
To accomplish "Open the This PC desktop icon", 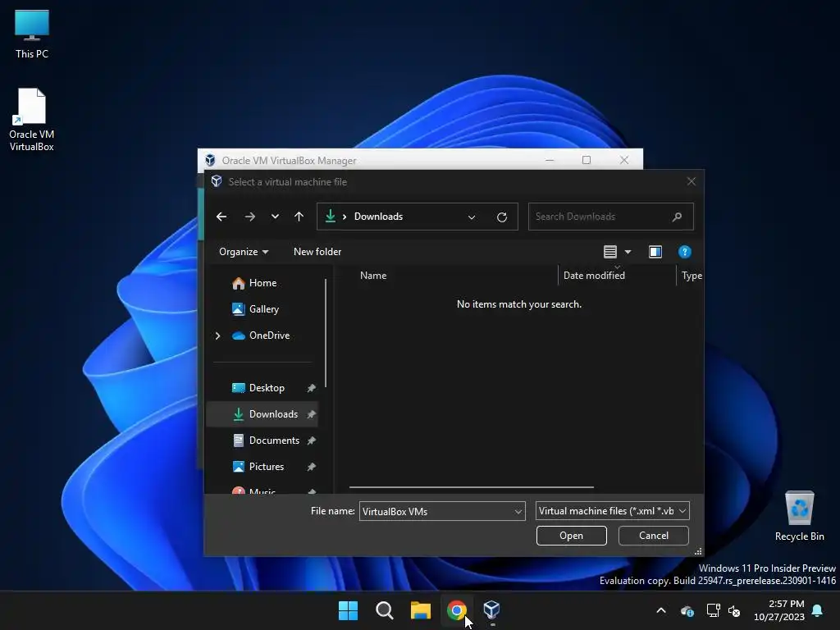I will (x=32, y=34).
